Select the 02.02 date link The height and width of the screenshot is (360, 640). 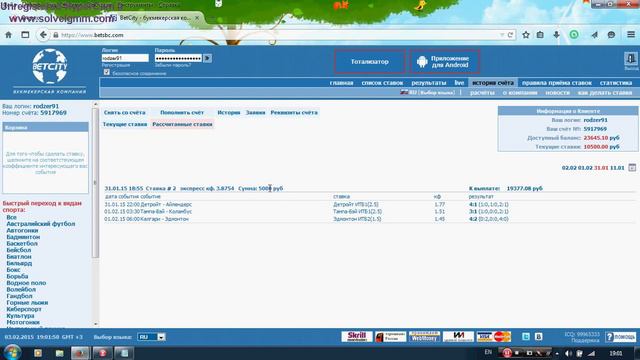coord(569,168)
